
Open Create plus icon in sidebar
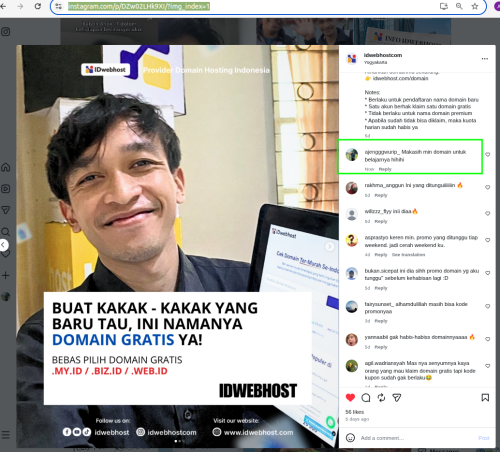pos(6,275)
